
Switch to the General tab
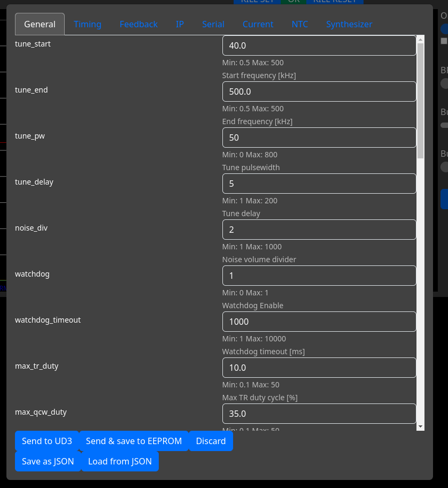(x=40, y=24)
